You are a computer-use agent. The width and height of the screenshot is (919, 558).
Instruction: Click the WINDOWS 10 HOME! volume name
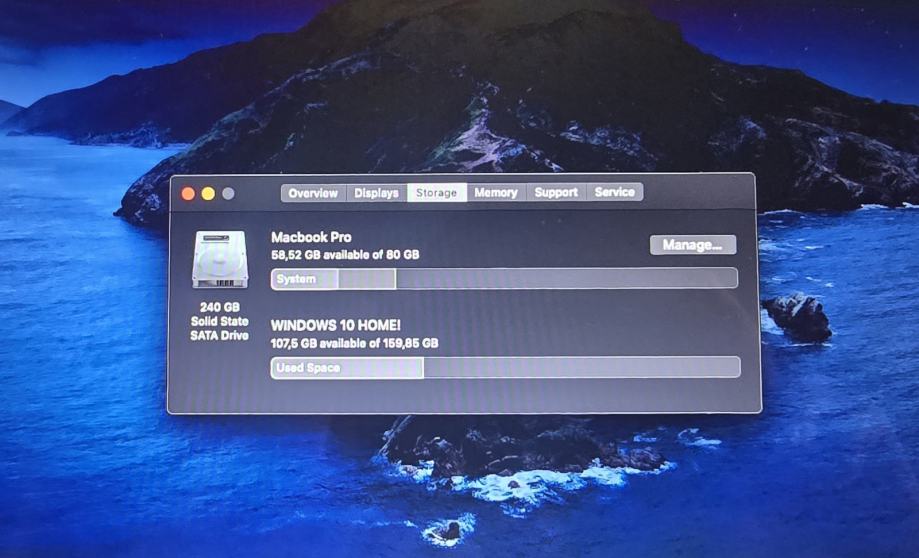tap(336, 325)
